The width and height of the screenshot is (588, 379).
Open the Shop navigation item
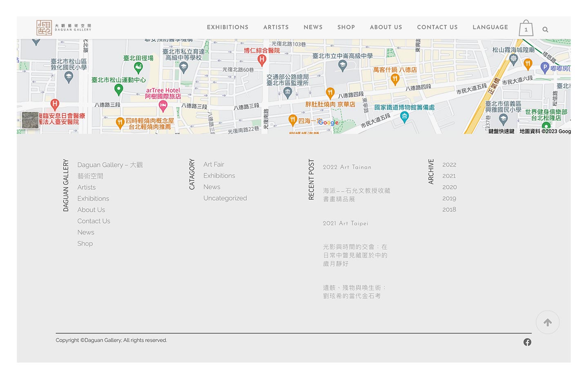click(x=346, y=27)
